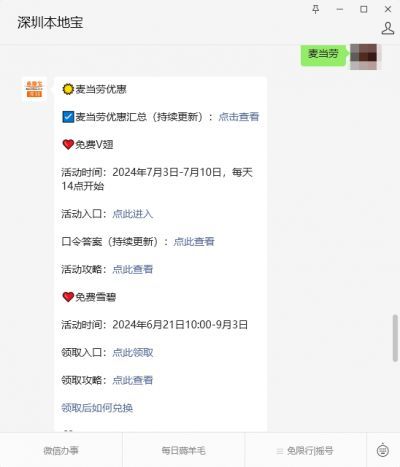Click 点此领取 领取入口 link

click(133, 352)
